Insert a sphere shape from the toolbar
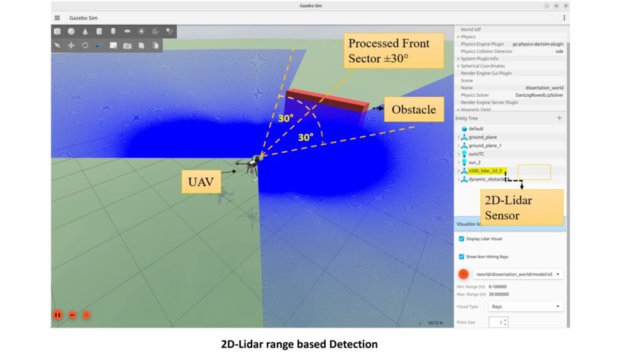The image size is (644, 362). point(72,31)
